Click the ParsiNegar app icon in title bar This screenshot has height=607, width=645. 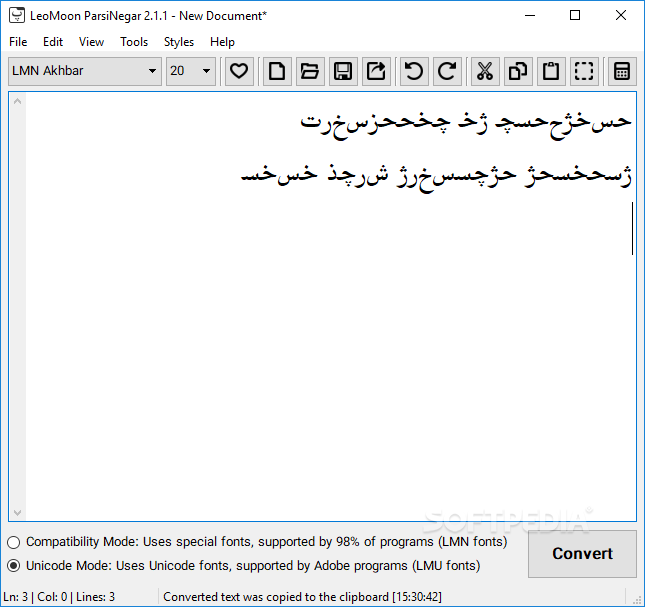pos(17,16)
